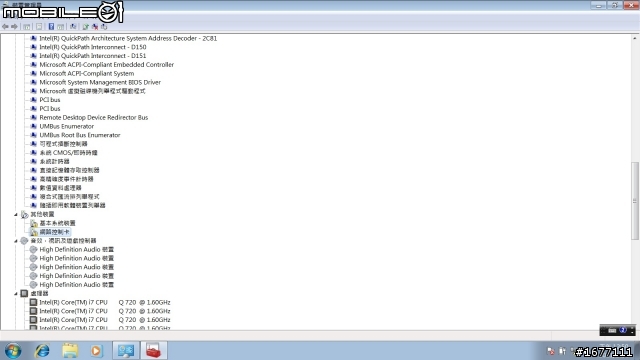This screenshot has width=640, height=360.
Task: Click the scrollbar up arrow
Action: (635, 38)
